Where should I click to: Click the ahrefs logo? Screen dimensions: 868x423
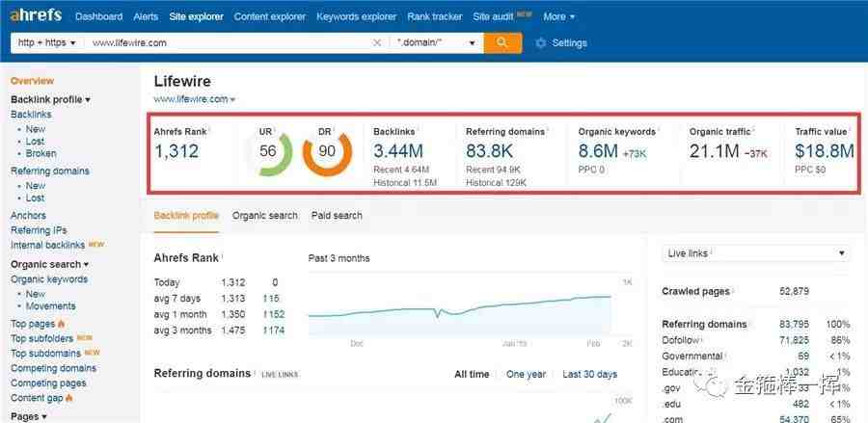pos(36,14)
